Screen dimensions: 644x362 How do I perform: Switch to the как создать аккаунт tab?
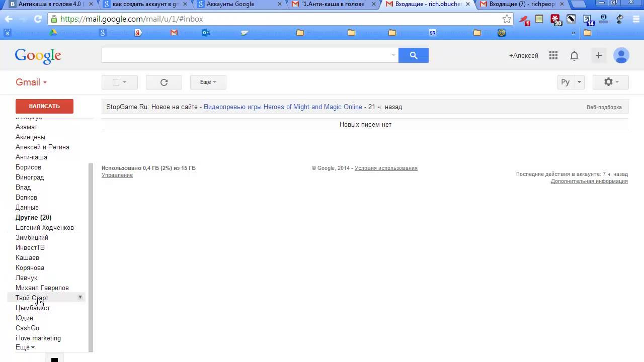(146, 4)
